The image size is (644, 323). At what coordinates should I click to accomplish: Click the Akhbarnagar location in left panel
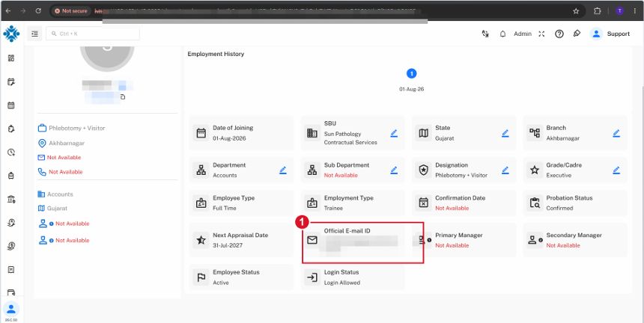(67, 144)
